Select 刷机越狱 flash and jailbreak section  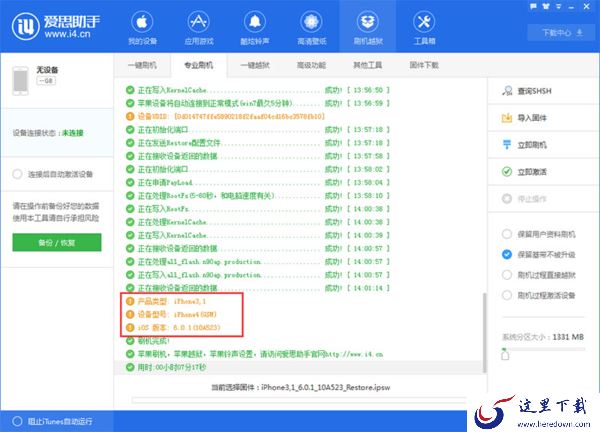368,28
